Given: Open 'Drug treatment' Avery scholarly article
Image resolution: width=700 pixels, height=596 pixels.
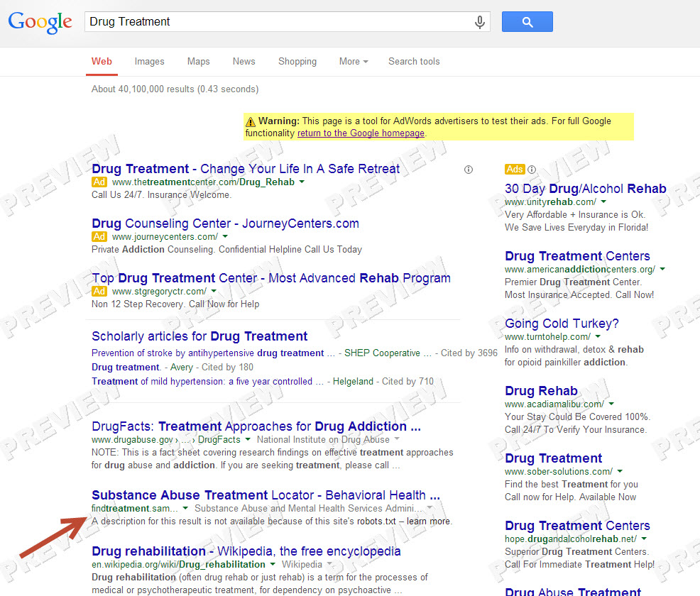Looking at the screenshot, I should [x=126, y=368].
